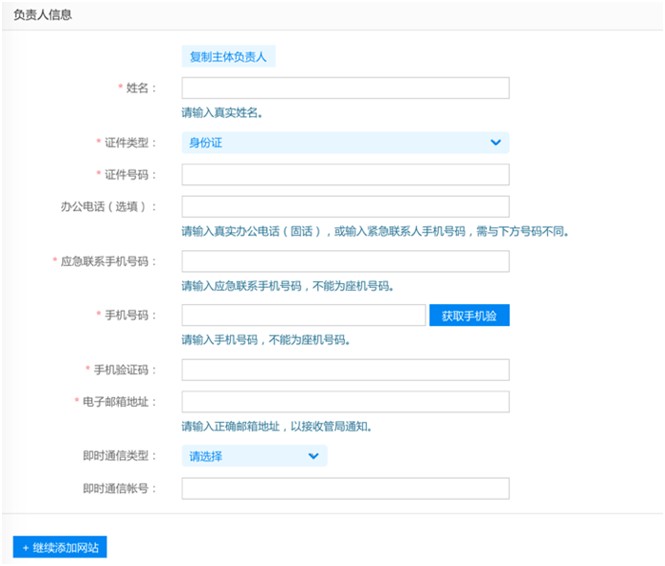Click the 应急联系手机号码 input field
This screenshot has height=566, width=665.
[345, 261]
